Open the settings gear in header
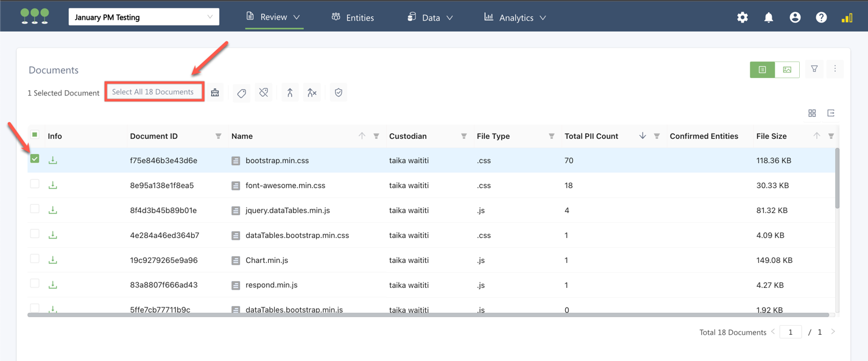The height and width of the screenshot is (361, 868). pos(742,18)
